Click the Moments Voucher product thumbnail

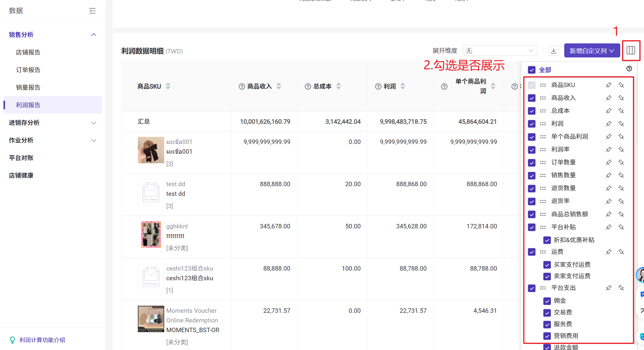[x=151, y=319]
